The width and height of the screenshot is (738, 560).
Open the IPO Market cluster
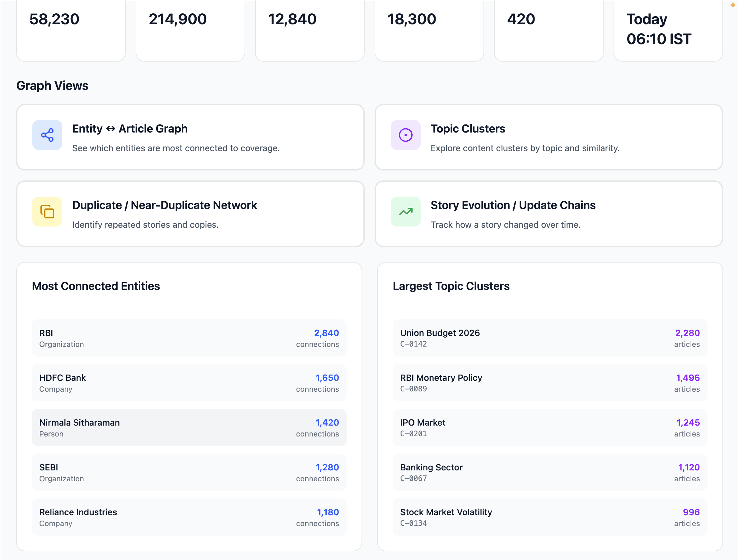(x=549, y=427)
